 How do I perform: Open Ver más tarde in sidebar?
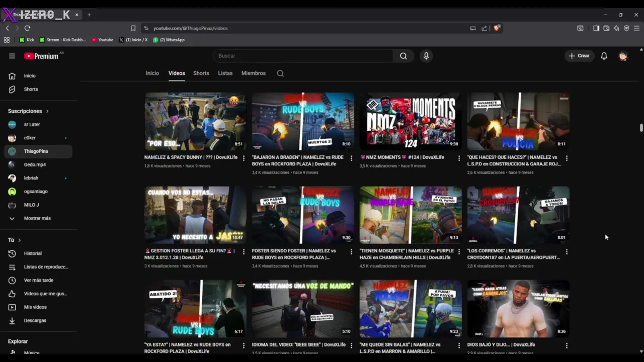tap(38, 280)
